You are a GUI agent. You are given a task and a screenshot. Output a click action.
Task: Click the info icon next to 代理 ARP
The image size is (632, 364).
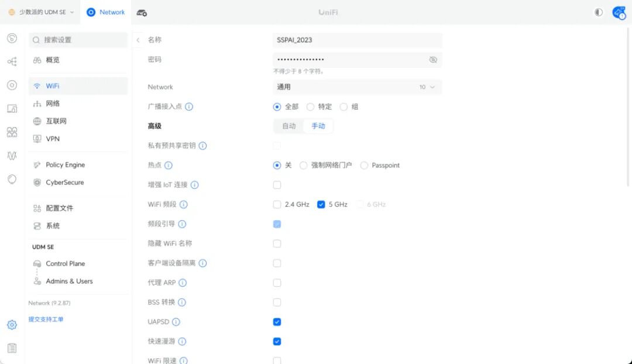click(183, 283)
